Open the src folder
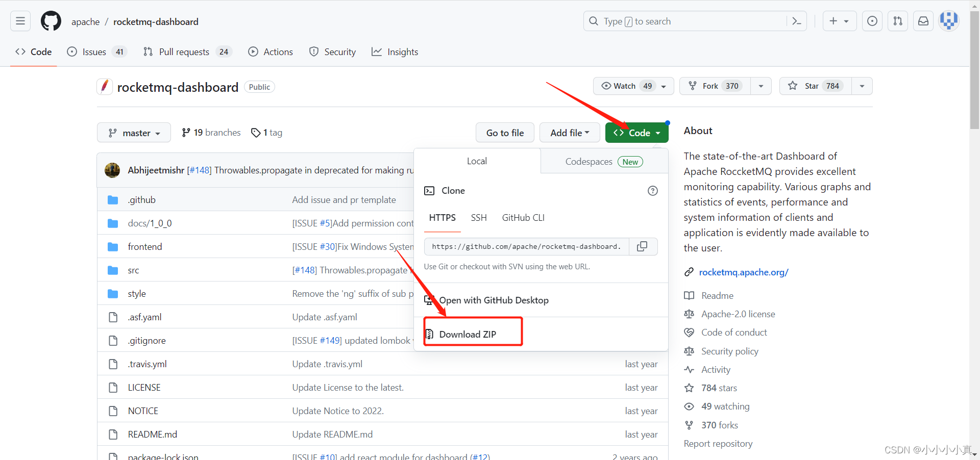The height and width of the screenshot is (460, 980). click(133, 270)
